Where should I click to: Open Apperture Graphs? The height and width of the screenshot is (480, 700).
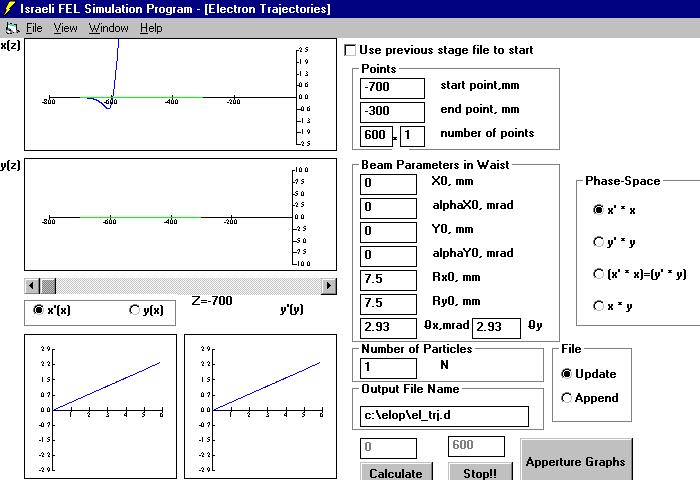click(x=576, y=461)
